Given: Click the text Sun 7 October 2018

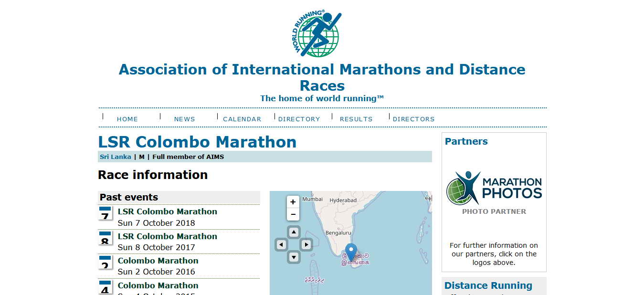Looking at the screenshot, I should coord(157,223).
